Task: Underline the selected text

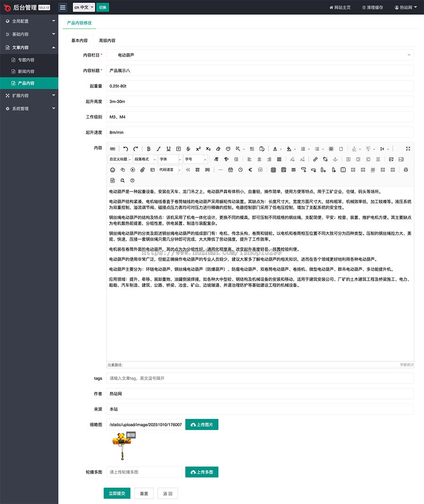Action: coord(169,149)
